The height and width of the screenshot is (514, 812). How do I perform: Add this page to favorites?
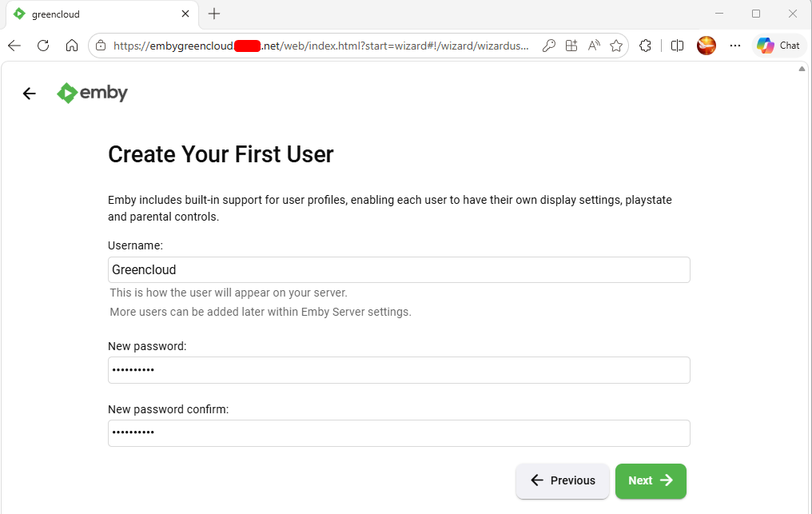click(x=616, y=46)
